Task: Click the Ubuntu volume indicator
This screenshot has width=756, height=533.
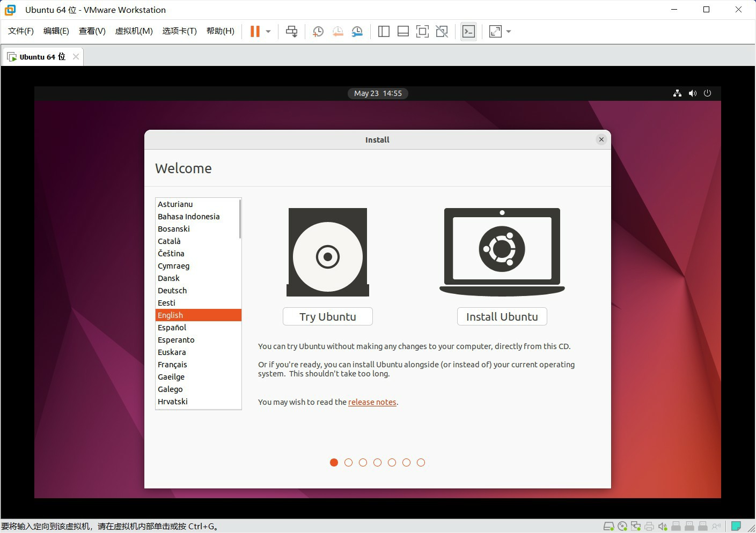Action: point(693,93)
